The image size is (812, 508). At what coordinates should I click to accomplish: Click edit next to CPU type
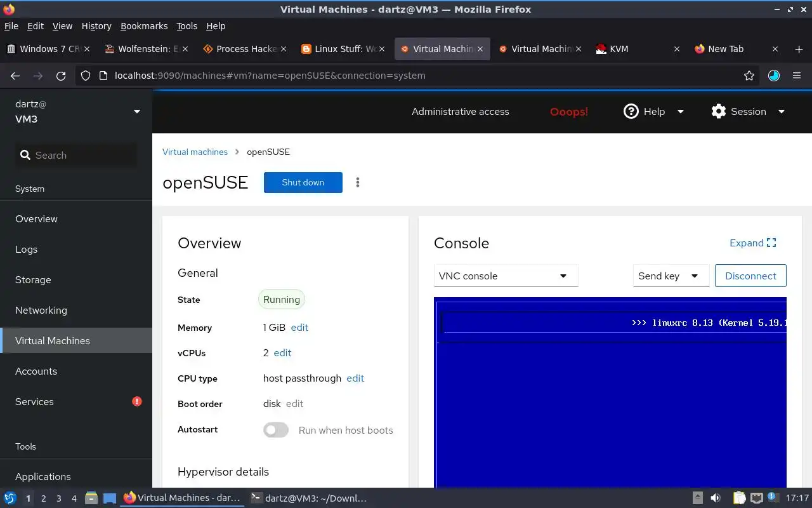point(355,378)
